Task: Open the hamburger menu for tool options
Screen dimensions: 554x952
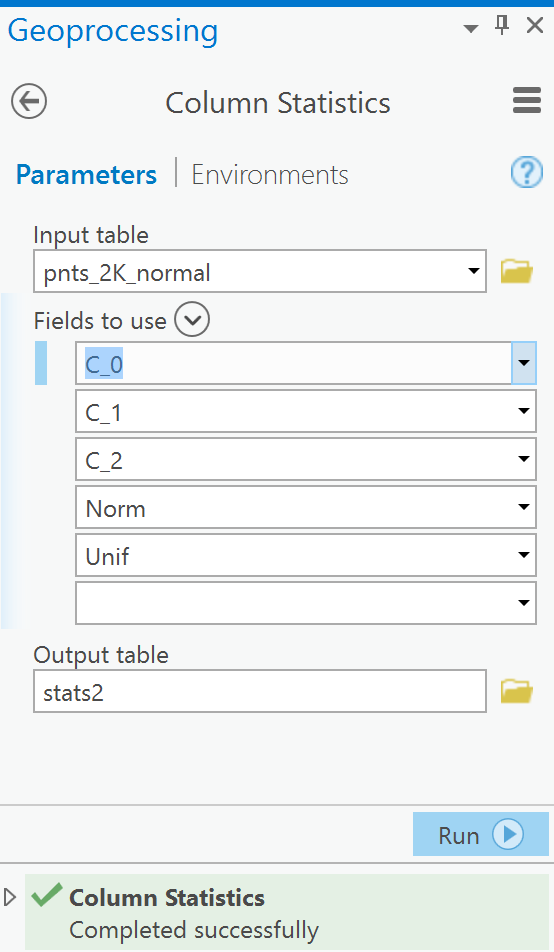Action: 527,100
